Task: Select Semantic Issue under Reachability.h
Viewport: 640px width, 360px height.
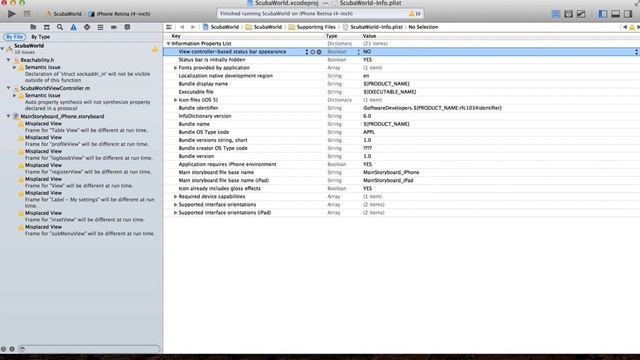Action: 42,67
